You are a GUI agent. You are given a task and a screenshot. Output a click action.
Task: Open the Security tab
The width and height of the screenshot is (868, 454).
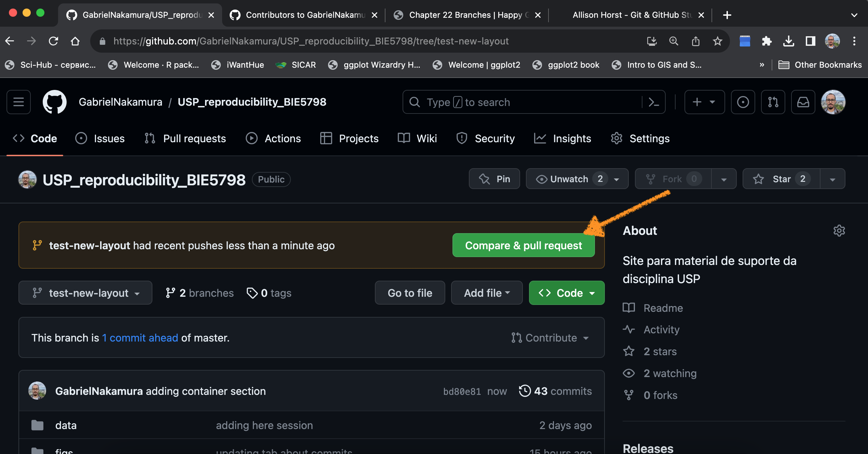tap(485, 138)
